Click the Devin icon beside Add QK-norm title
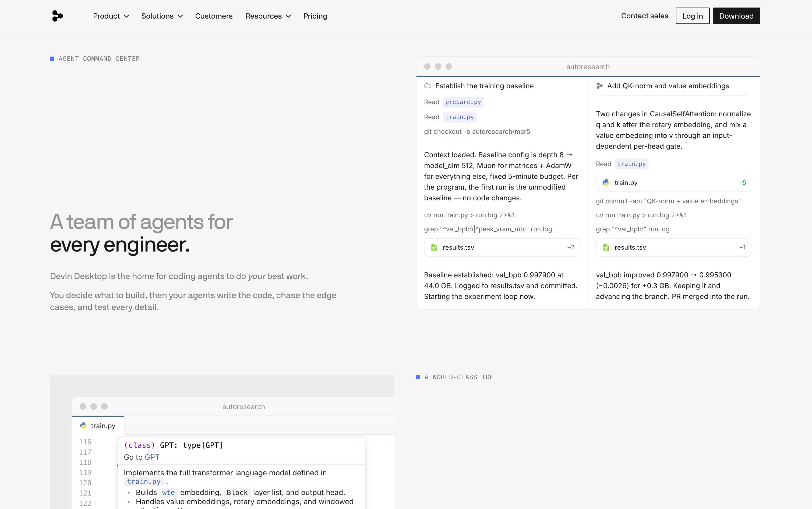 pos(599,86)
